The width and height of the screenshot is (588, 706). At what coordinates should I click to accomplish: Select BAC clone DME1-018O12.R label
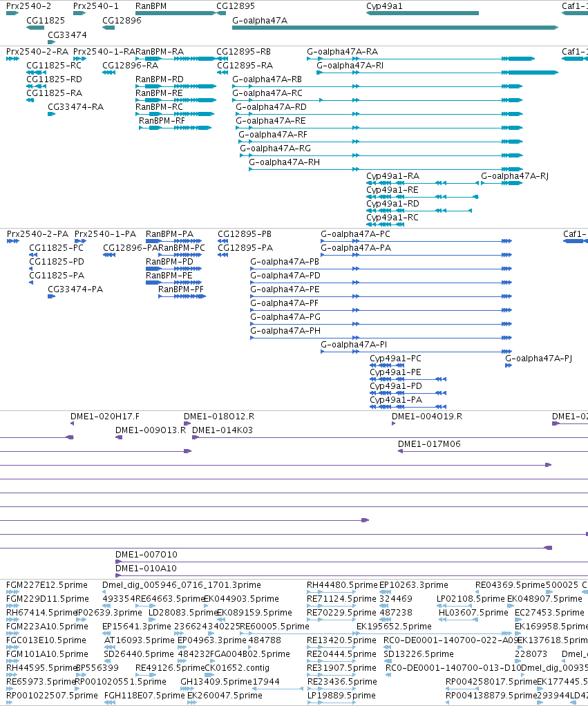point(219,417)
